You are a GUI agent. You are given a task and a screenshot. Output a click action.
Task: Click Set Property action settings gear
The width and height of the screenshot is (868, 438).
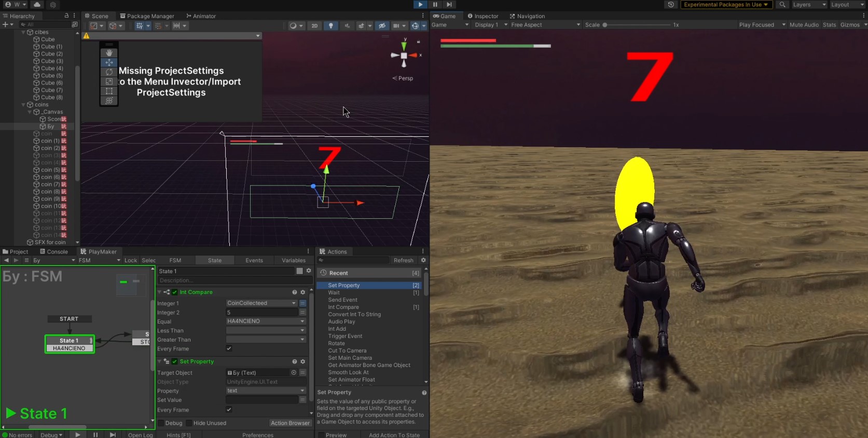[303, 362]
